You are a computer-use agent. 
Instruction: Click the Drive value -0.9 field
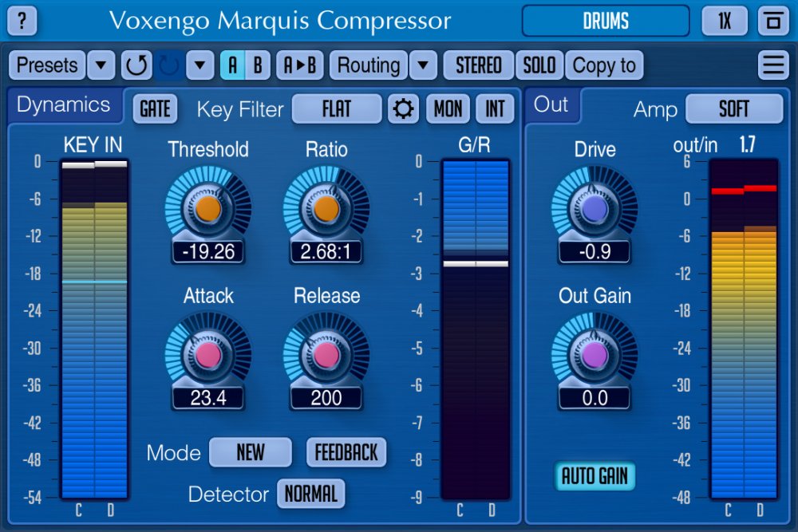pyautogui.click(x=595, y=252)
